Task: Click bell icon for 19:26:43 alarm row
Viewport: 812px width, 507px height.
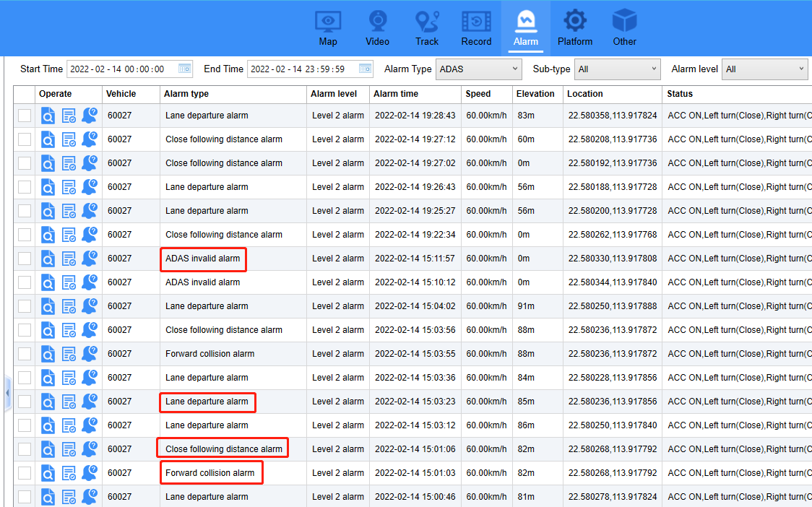Action: 90,186
